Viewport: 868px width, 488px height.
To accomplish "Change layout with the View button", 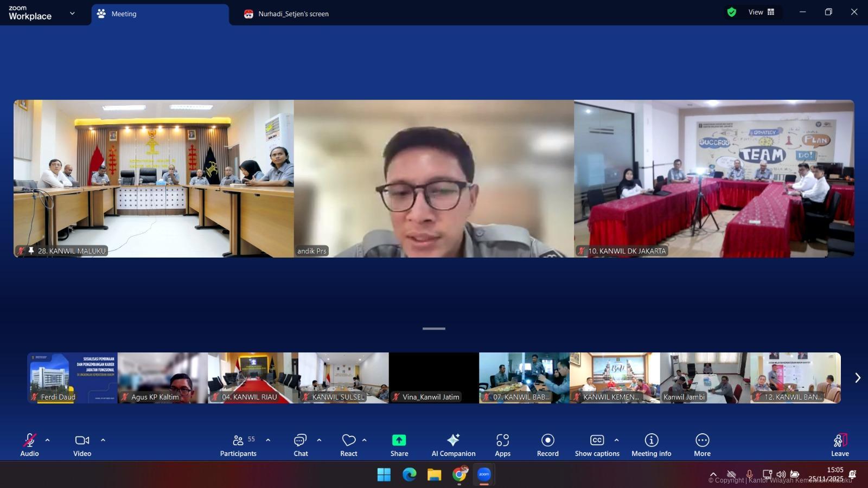I will (761, 12).
